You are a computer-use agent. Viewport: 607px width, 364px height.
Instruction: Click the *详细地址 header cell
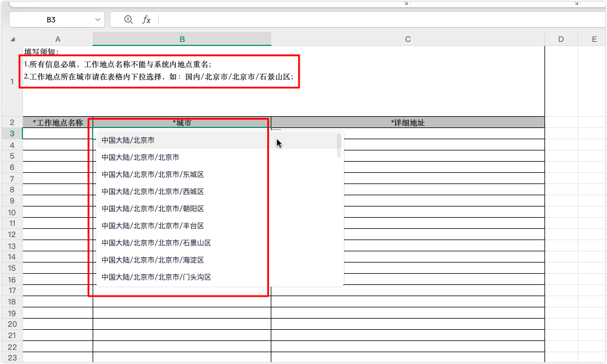pyautogui.click(x=408, y=123)
